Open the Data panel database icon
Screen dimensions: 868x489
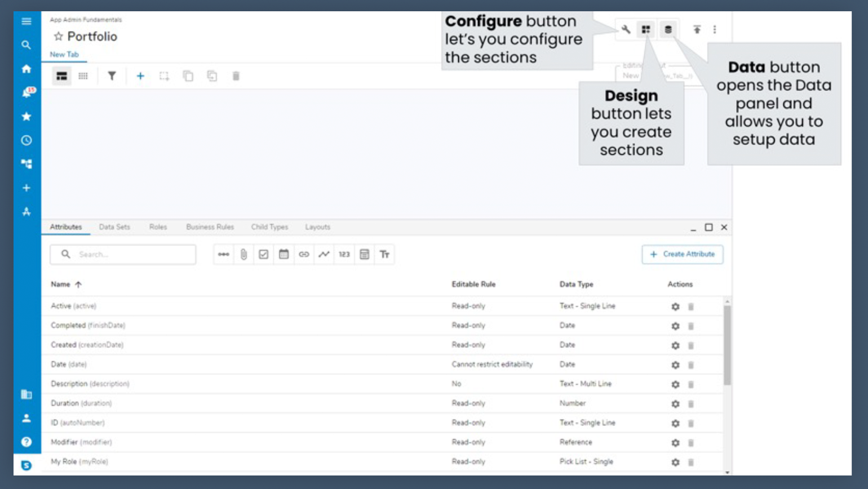coord(668,29)
